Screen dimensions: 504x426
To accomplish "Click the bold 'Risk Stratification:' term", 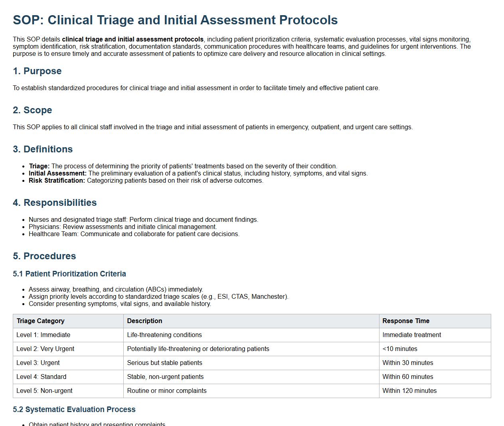I will pyautogui.click(x=57, y=180).
